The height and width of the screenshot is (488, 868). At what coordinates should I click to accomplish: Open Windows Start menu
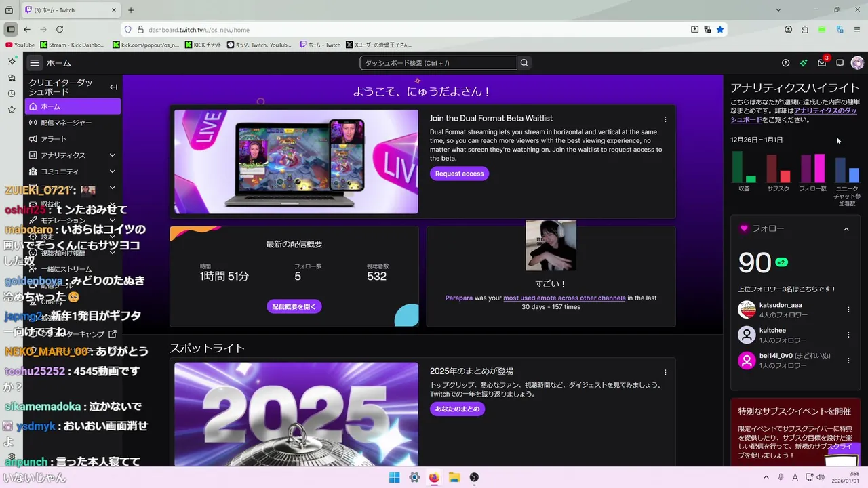[394, 477]
